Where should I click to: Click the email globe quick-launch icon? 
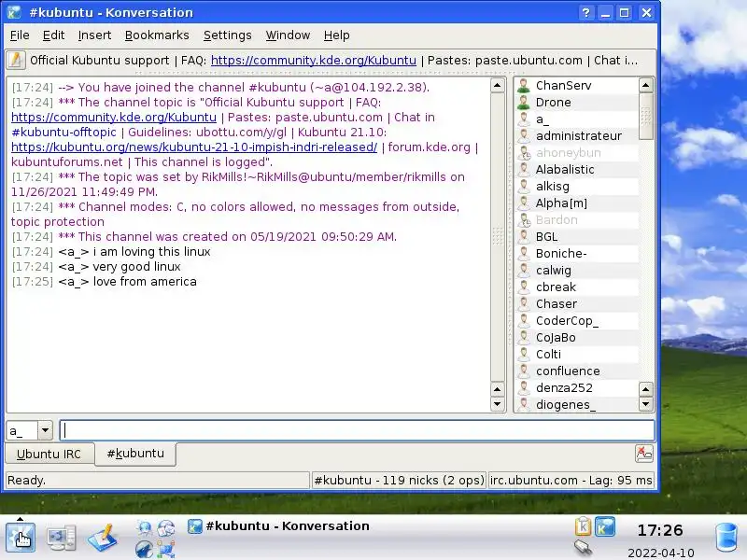coord(166,528)
